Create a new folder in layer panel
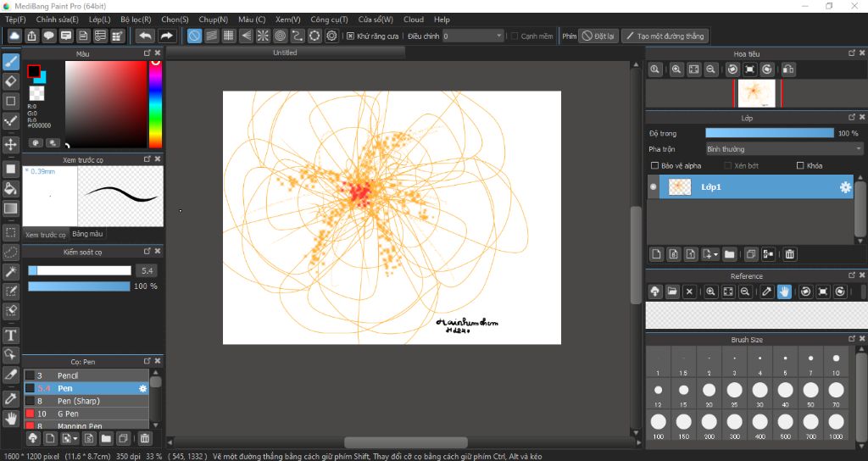 729,254
